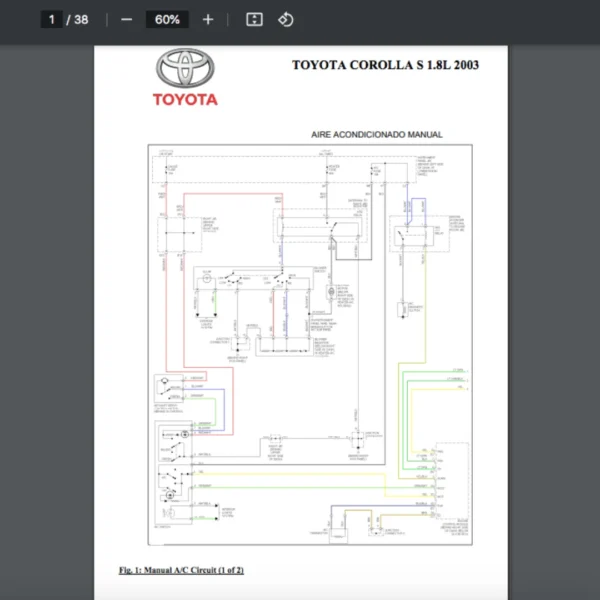Click the fit to page icon
Image resolution: width=600 pixels, height=600 pixels.
[x=254, y=19]
